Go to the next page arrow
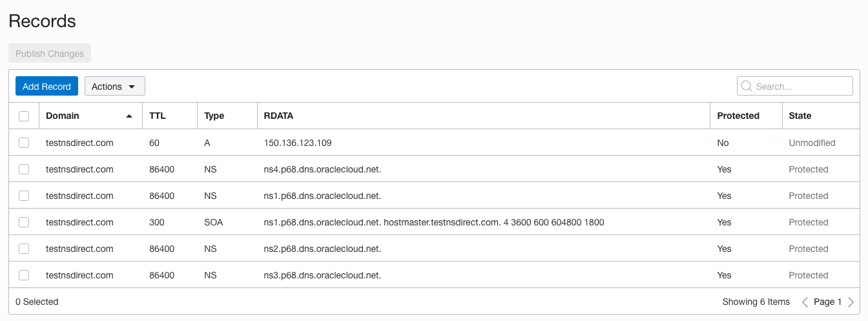The width and height of the screenshot is (868, 321). coord(851,302)
